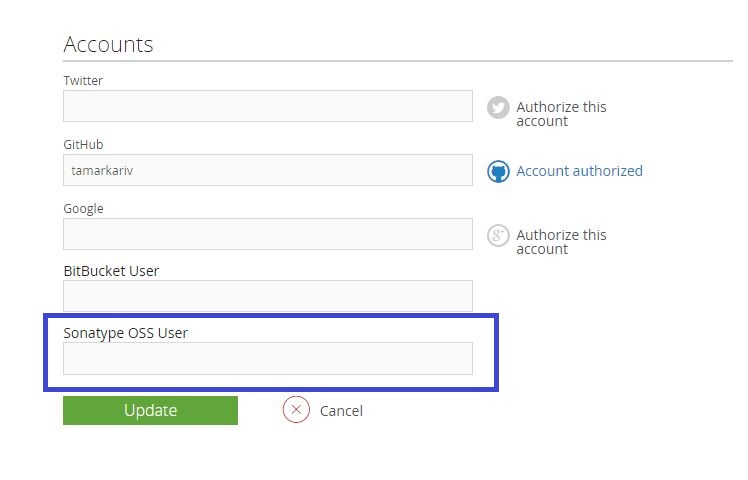Click Authorize this account next to Twitter
The width and height of the screenshot is (748, 480).
coord(560,113)
